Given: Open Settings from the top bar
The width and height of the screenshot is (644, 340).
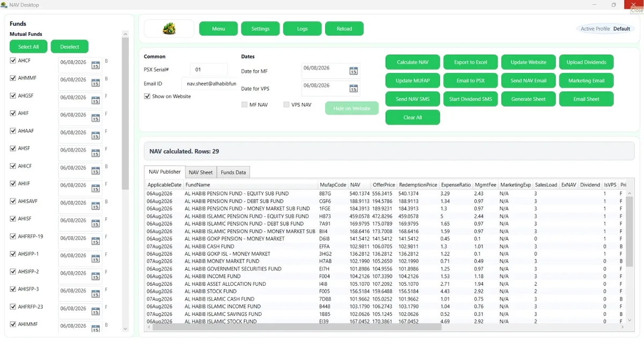Looking at the screenshot, I should 260,29.
